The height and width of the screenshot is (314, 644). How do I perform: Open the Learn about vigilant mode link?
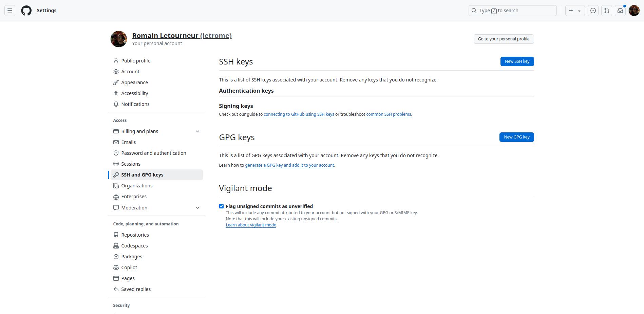(x=251, y=225)
